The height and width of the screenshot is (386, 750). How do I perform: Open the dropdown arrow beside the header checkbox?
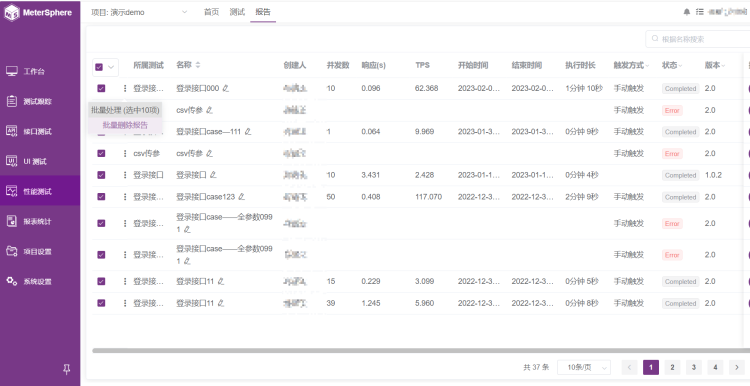coord(111,67)
